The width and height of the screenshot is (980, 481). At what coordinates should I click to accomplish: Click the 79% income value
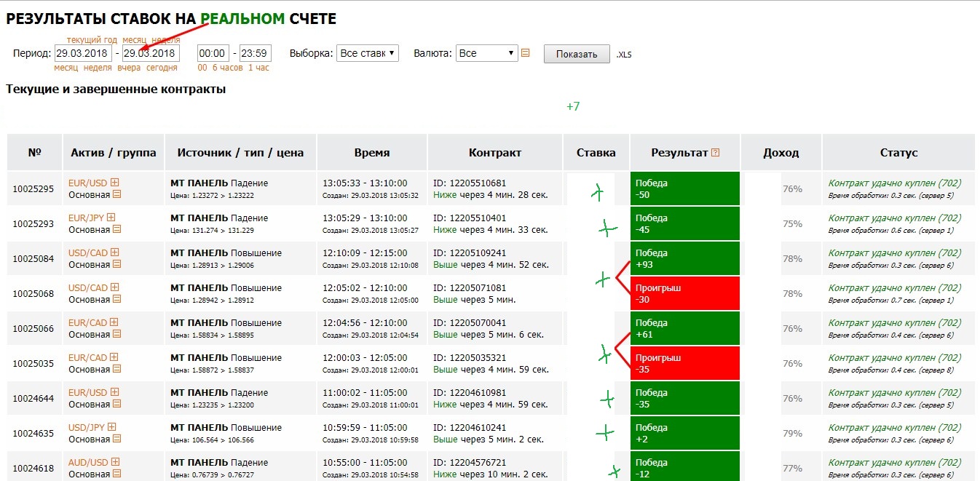[x=792, y=434]
